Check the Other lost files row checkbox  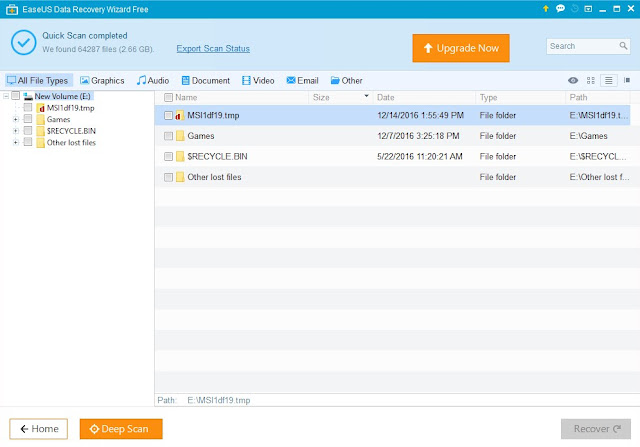[x=168, y=177]
